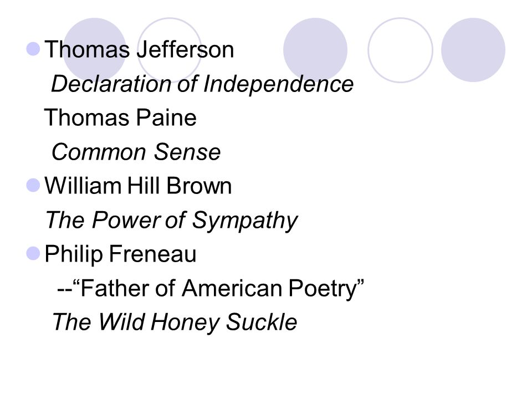Select the rightmost filled lavender circle
Screen dimensions: 532x399
tap(473, 49)
